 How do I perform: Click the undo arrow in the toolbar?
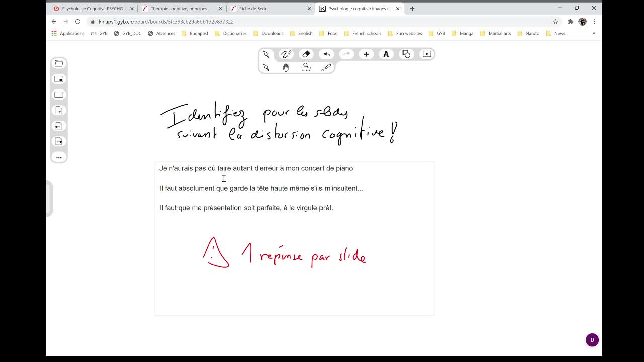coord(327,54)
